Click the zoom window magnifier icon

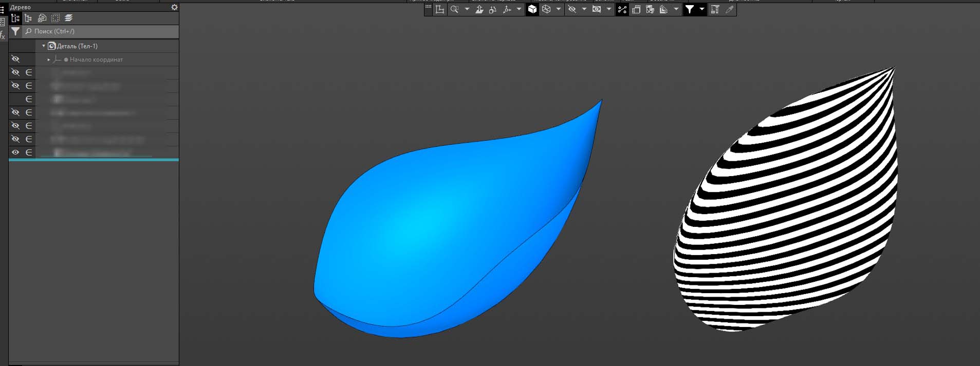click(454, 9)
